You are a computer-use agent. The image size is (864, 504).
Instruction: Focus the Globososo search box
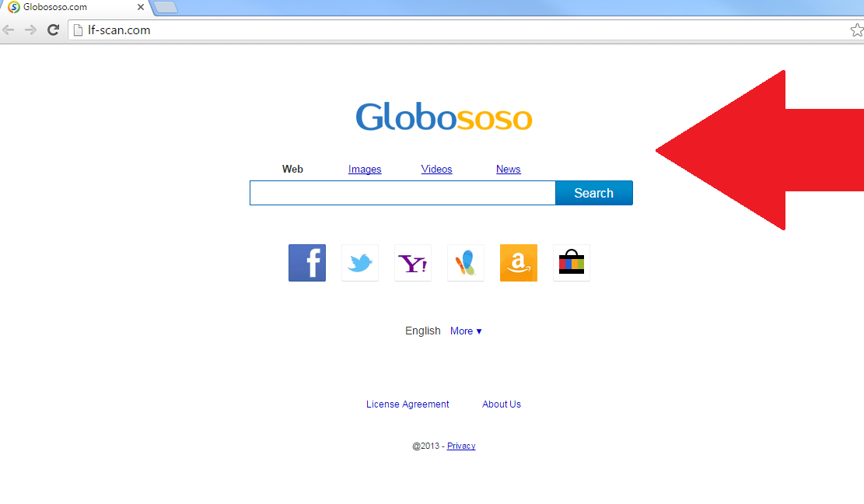(x=403, y=193)
